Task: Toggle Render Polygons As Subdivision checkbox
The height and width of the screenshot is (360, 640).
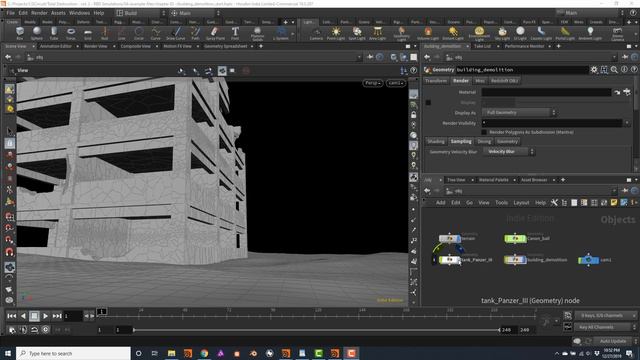Action: (484, 132)
